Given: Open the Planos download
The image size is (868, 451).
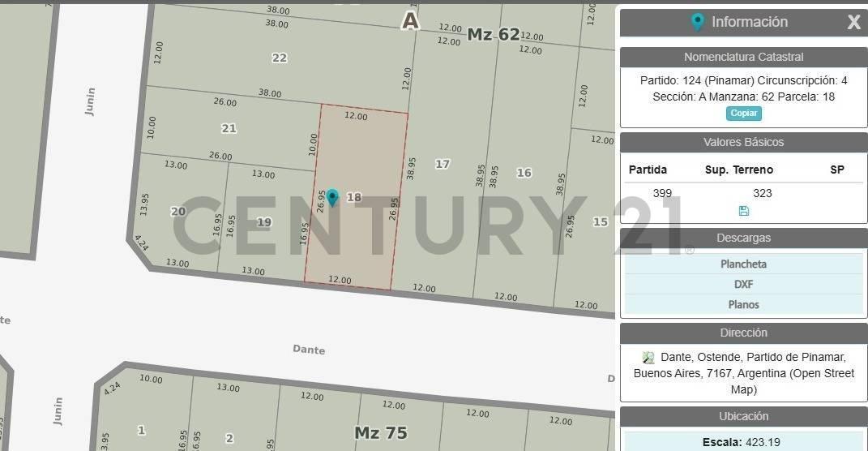Looking at the screenshot, I should 743,304.
